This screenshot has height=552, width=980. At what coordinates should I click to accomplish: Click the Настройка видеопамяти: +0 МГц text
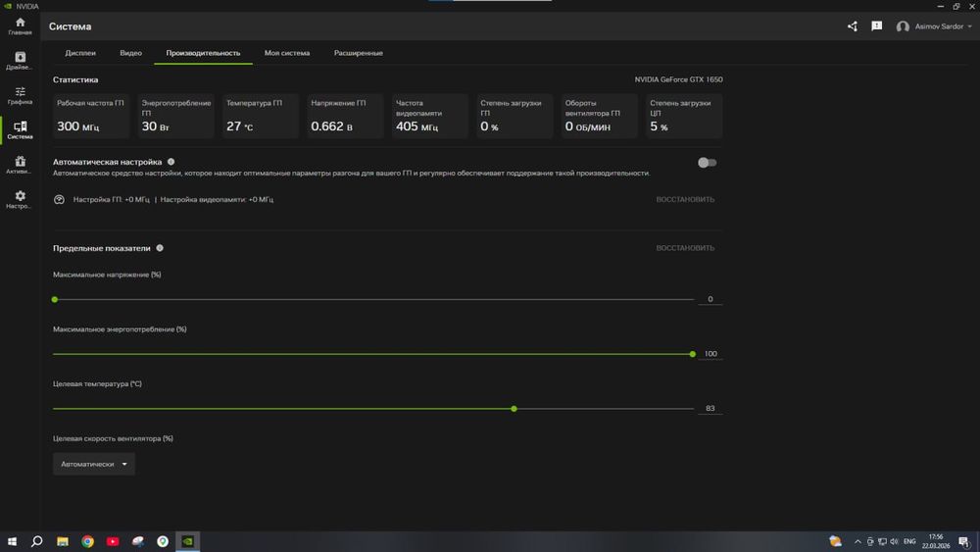217,199
